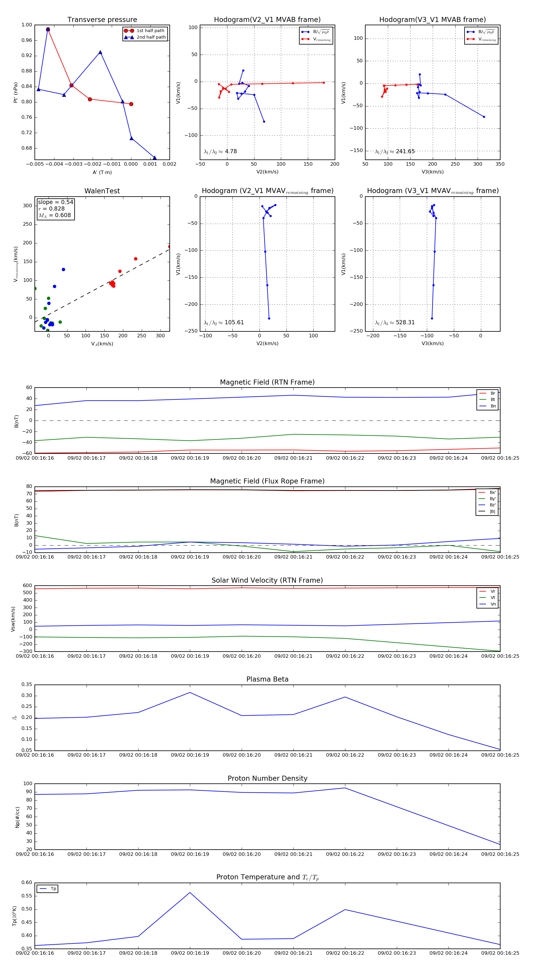Select the '|B|' legend entry
Image resolution: width=535 pixels, height=980 pixels.
coord(487,511)
